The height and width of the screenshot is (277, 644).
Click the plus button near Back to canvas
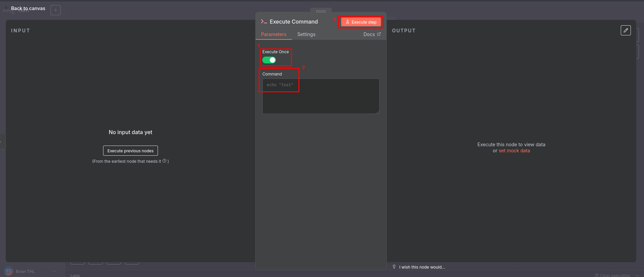(56, 10)
